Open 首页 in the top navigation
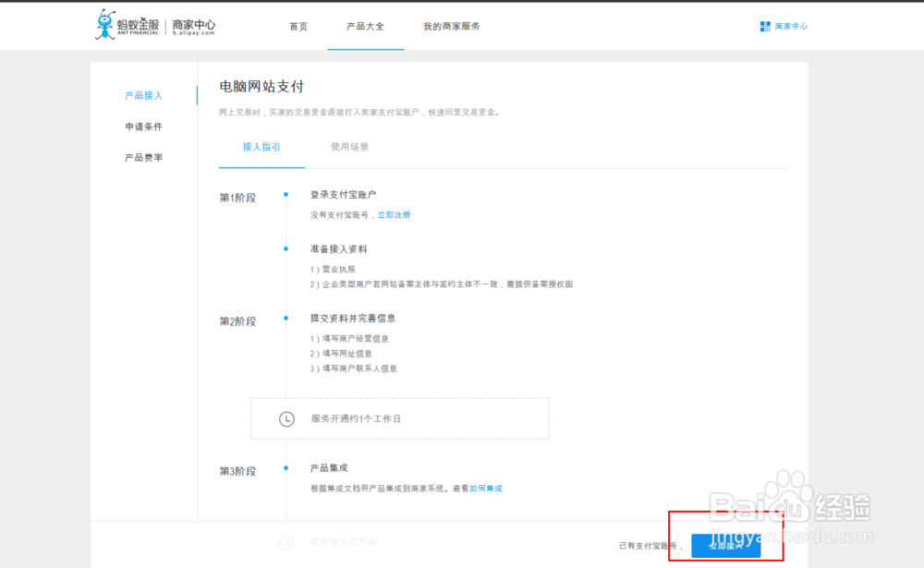 (298, 26)
